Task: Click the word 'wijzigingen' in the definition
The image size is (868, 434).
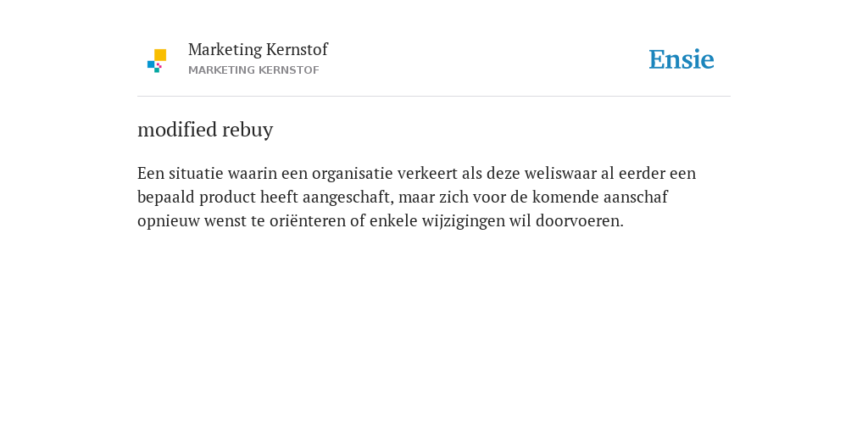Action: click(464, 221)
